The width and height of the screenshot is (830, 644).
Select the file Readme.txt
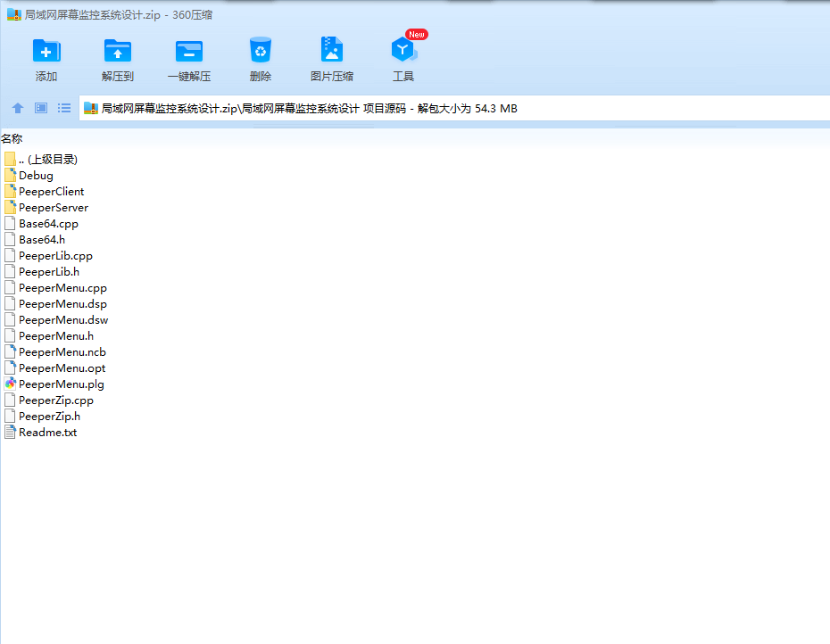[x=41, y=433]
